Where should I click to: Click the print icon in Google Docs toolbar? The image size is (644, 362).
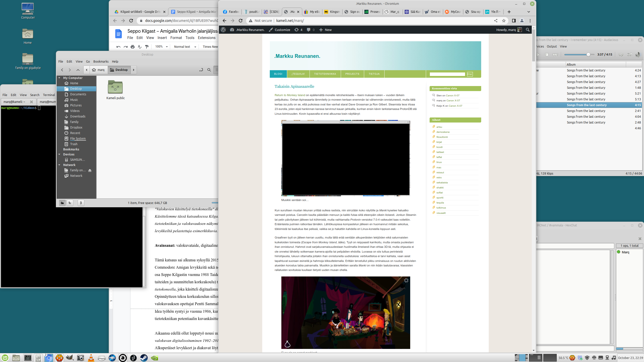(x=133, y=47)
